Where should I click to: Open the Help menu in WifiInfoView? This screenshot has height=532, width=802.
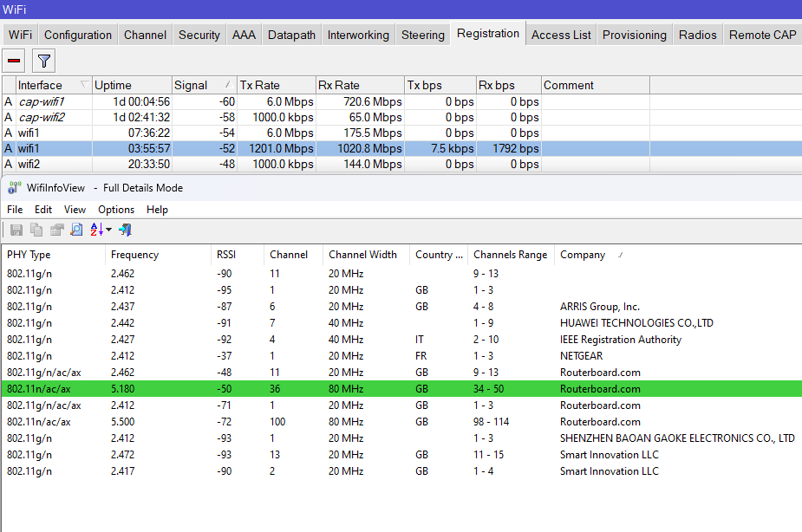(x=157, y=210)
